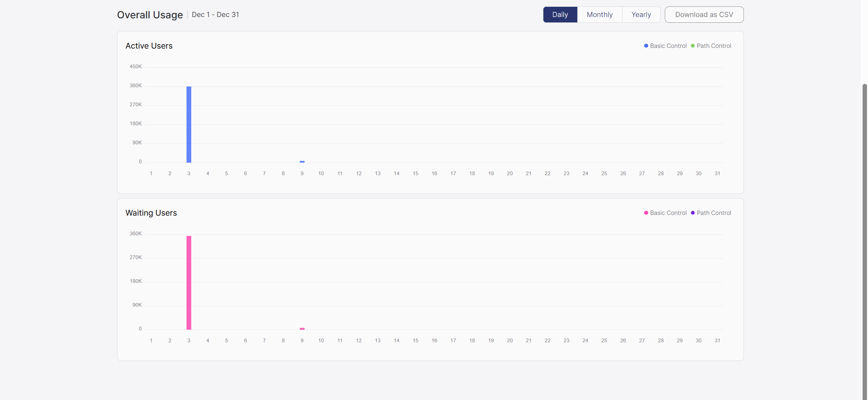Click the small pink bar on day 9
Screen dimensions: 868x400
(x=302, y=329)
